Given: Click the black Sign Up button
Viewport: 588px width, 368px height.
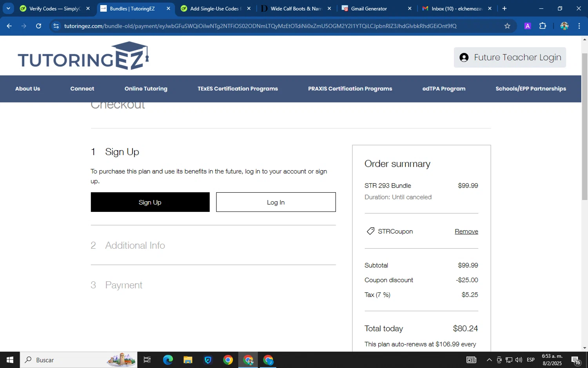Looking at the screenshot, I should pyautogui.click(x=150, y=202).
